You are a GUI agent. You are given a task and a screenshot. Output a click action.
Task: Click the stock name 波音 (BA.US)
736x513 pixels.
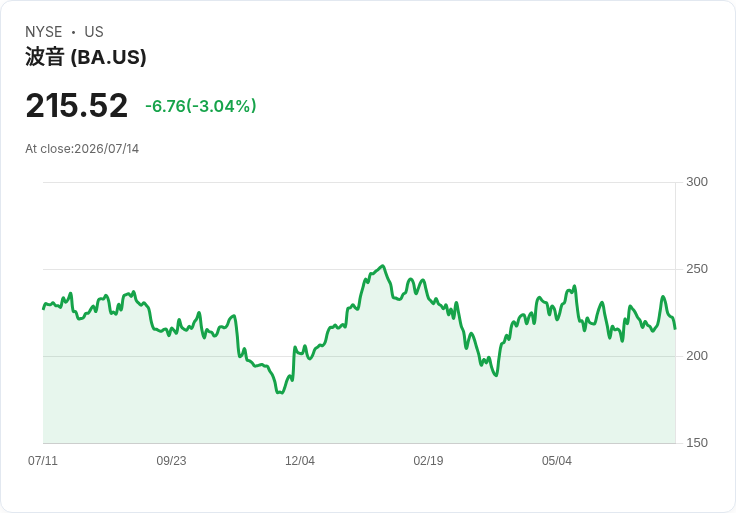click(x=85, y=57)
